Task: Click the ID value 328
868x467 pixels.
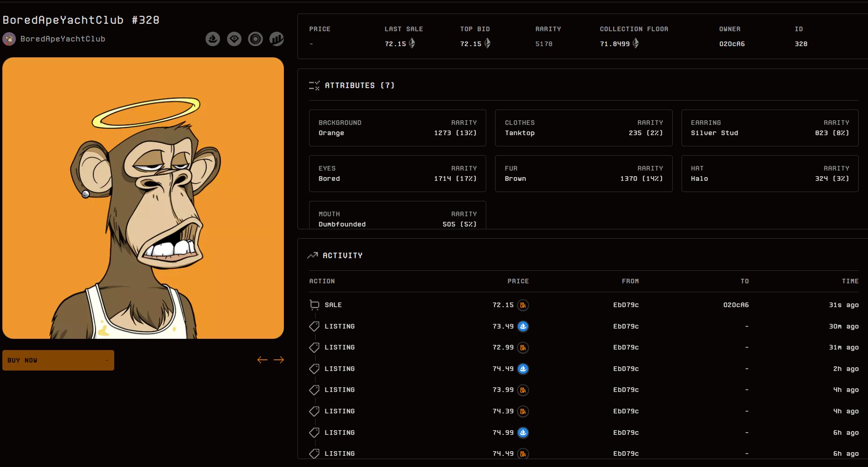Action: point(801,44)
